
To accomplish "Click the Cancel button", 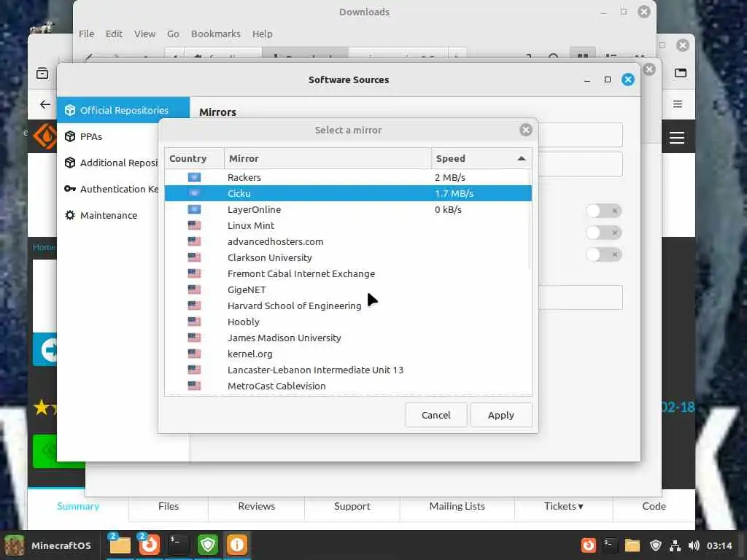I will pyautogui.click(x=436, y=415).
